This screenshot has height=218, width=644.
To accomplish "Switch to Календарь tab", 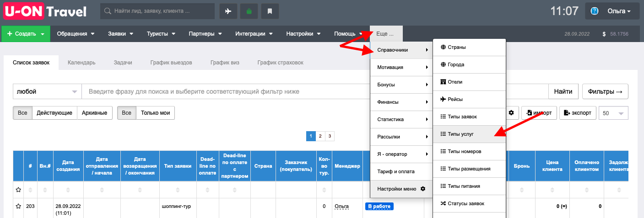I will [x=81, y=63].
